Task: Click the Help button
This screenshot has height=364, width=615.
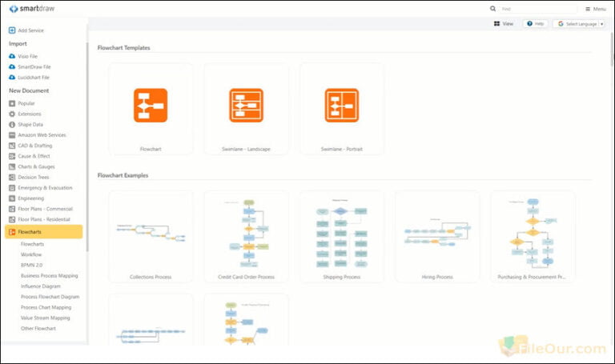Action: tap(536, 24)
